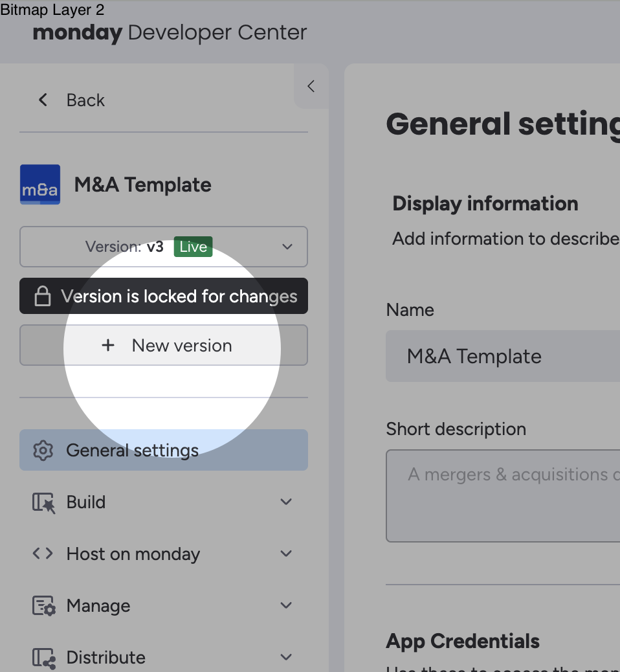Click the Distribute share icon
This screenshot has height=672, width=620.
coord(44,658)
